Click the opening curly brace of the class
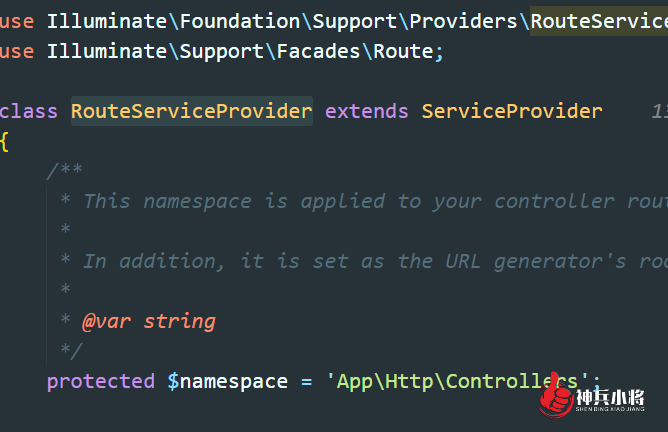This screenshot has height=432, width=668. [x=4, y=142]
